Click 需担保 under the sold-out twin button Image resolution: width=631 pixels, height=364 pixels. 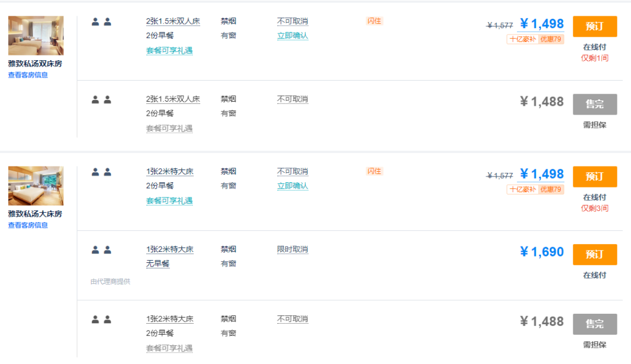click(595, 125)
